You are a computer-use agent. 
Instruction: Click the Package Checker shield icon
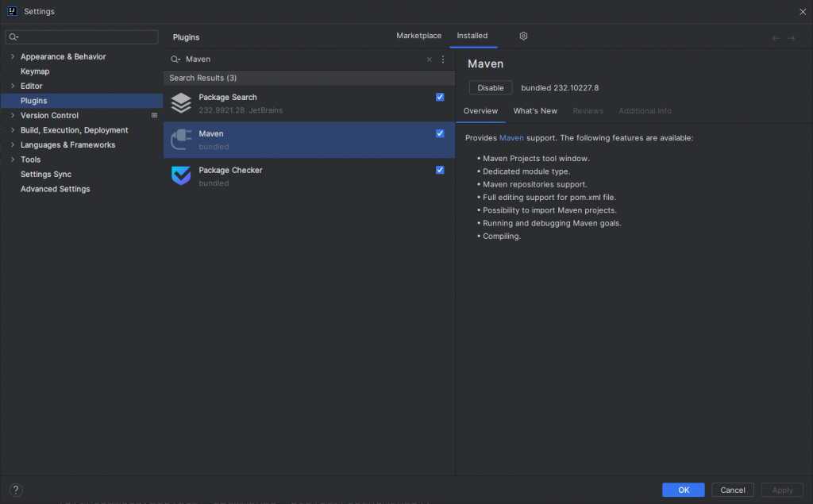[x=181, y=175]
